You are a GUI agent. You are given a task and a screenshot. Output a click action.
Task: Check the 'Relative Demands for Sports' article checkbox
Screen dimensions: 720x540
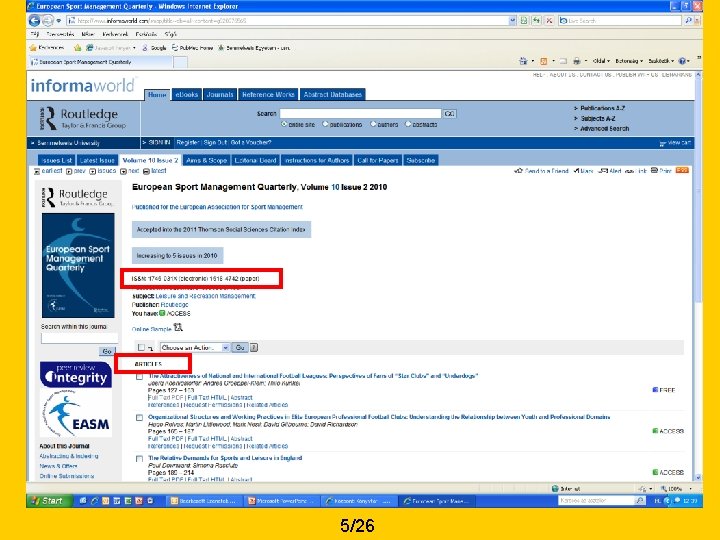(140, 458)
